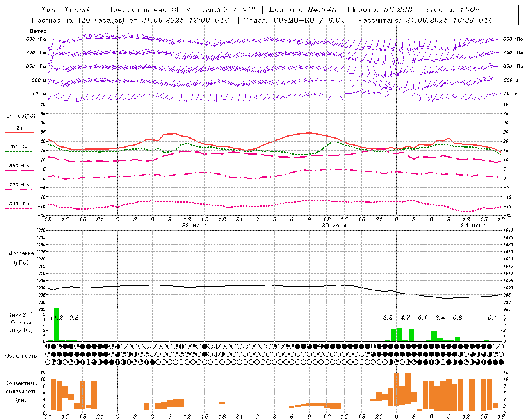The width and height of the screenshot is (525, 420).
Task: Click the Тем-ра(°C) panel label
Action: pyautogui.click(x=19, y=116)
